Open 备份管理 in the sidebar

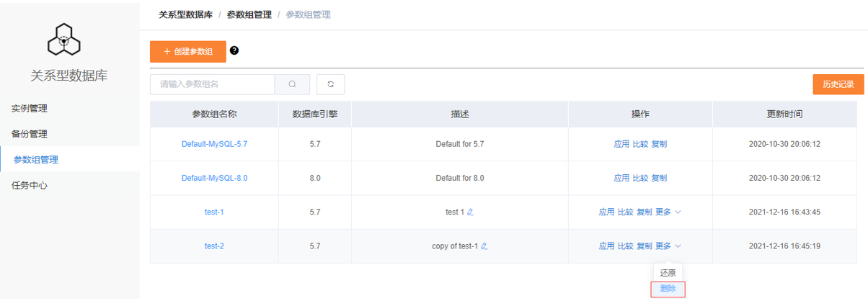click(x=30, y=134)
